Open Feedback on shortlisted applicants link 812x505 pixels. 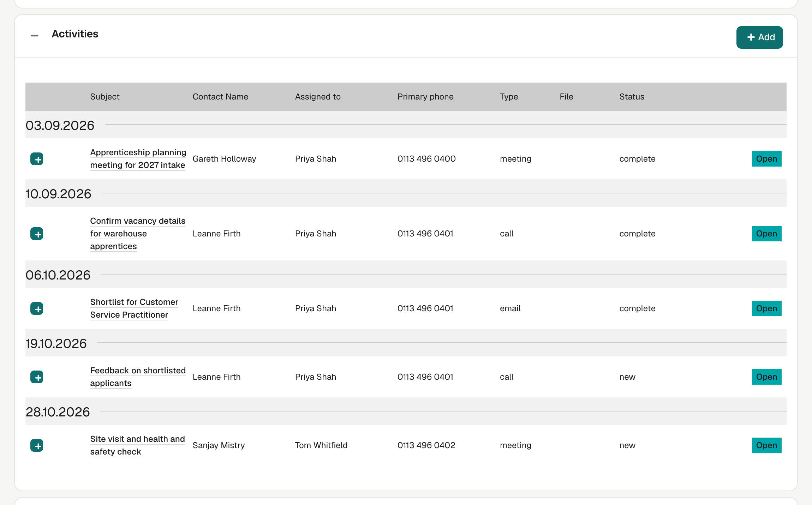(138, 377)
